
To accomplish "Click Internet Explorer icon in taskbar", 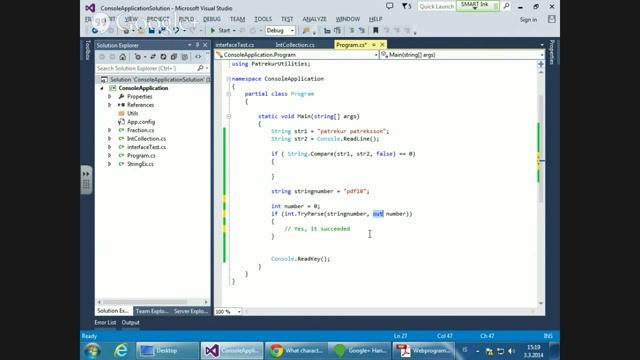I will [x=120, y=351].
